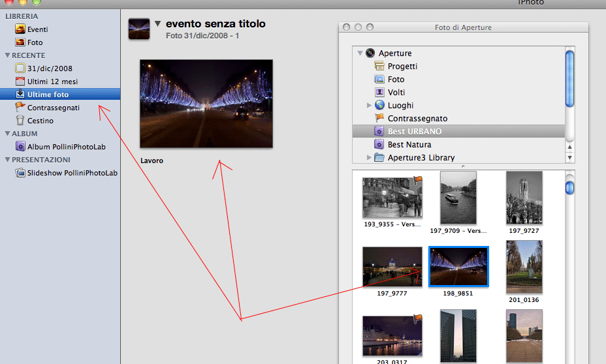Click the Contrassegnato flag icon in the Aperture list

(379, 117)
